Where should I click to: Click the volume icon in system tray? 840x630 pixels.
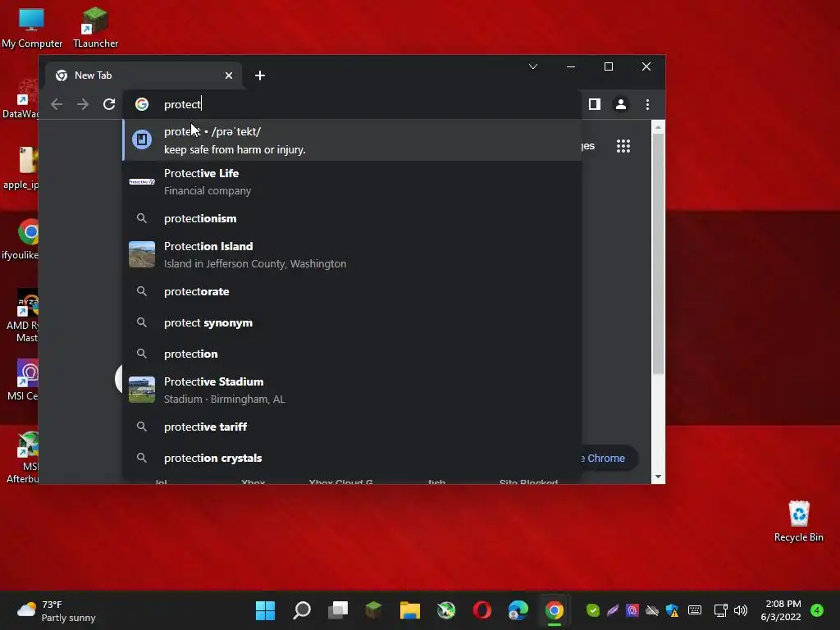point(741,610)
